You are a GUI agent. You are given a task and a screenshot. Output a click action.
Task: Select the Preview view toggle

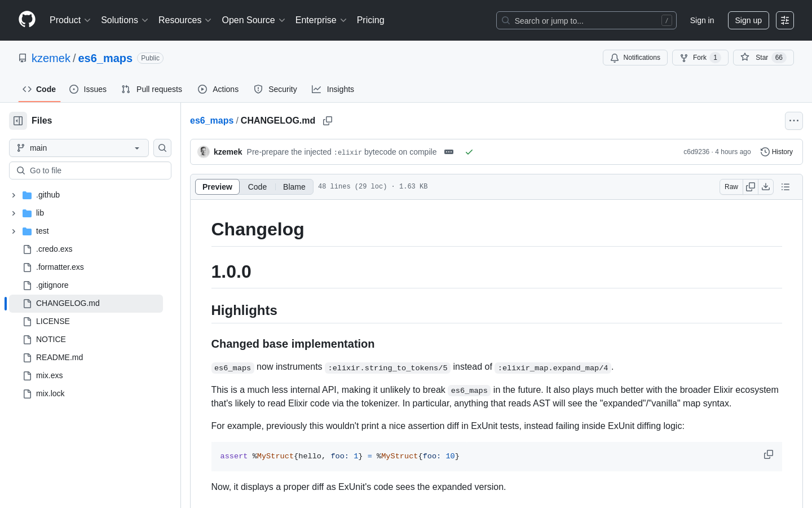(217, 187)
